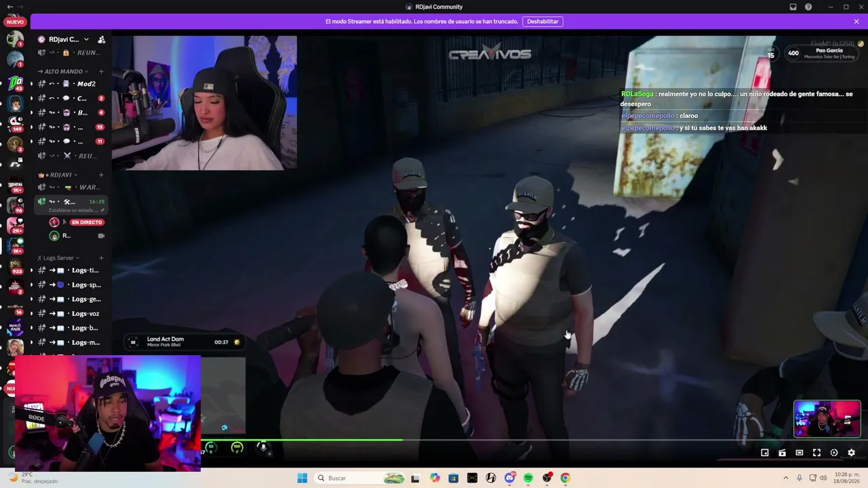Click the NUEVO unread indicator
868x488 pixels.
tap(15, 22)
